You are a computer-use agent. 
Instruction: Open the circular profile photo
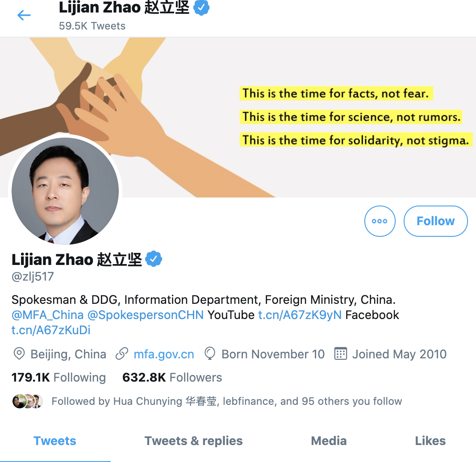coord(65,191)
